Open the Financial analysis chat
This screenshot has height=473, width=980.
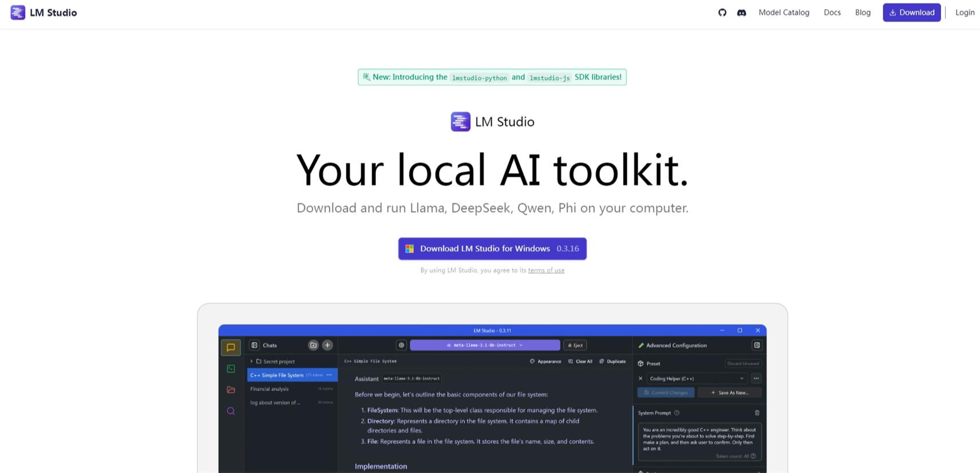(x=292, y=389)
